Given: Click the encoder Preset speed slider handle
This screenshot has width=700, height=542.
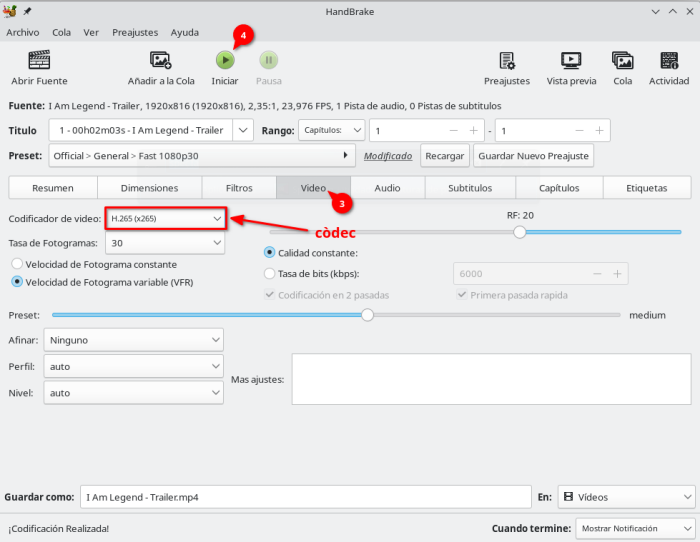Looking at the screenshot, I should click(367, 315).
